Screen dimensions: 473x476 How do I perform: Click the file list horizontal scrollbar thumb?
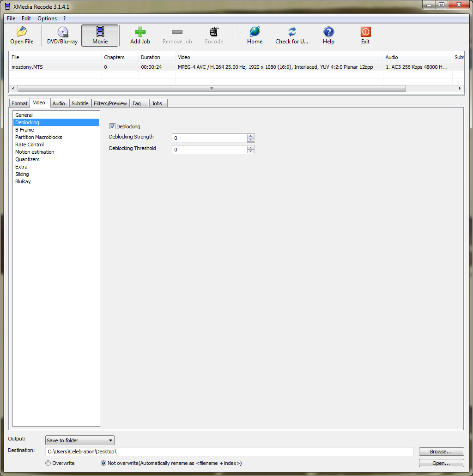click(x=212, y=88)
